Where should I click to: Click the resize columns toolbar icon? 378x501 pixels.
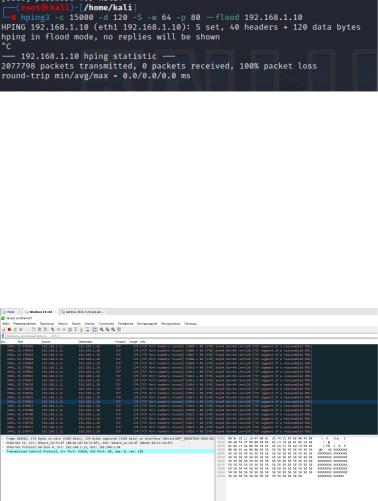119,329
